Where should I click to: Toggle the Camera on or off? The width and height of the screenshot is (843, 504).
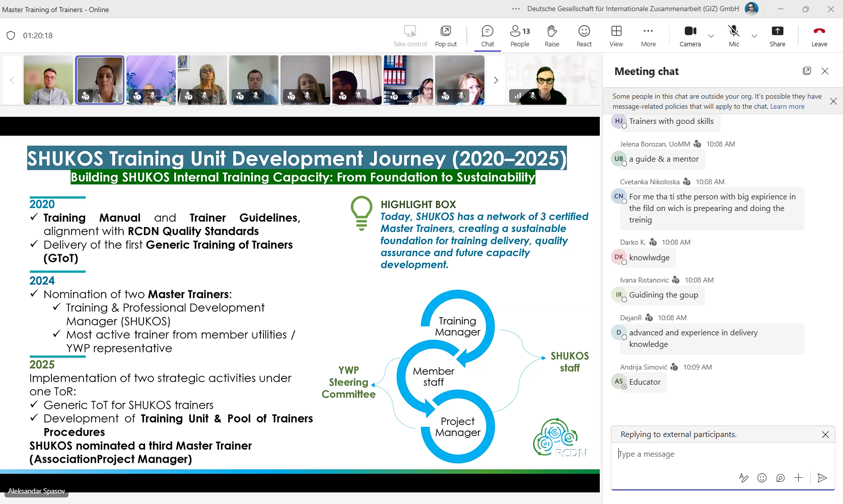690,36
